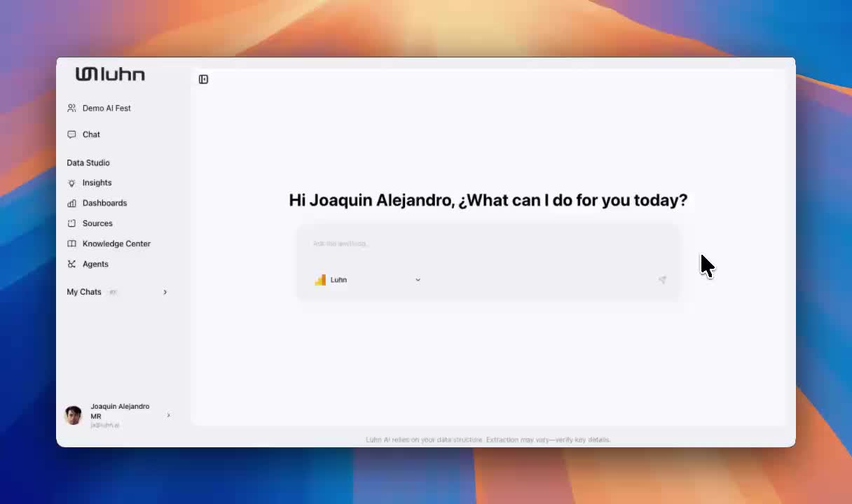Image resolution: width=852 pixels, height=504 pixels.
Task: Click the icon beside Agents
Action: 71,264
